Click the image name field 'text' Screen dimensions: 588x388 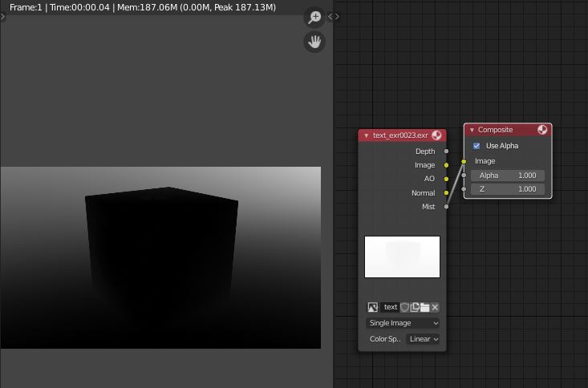coord(390,307)
